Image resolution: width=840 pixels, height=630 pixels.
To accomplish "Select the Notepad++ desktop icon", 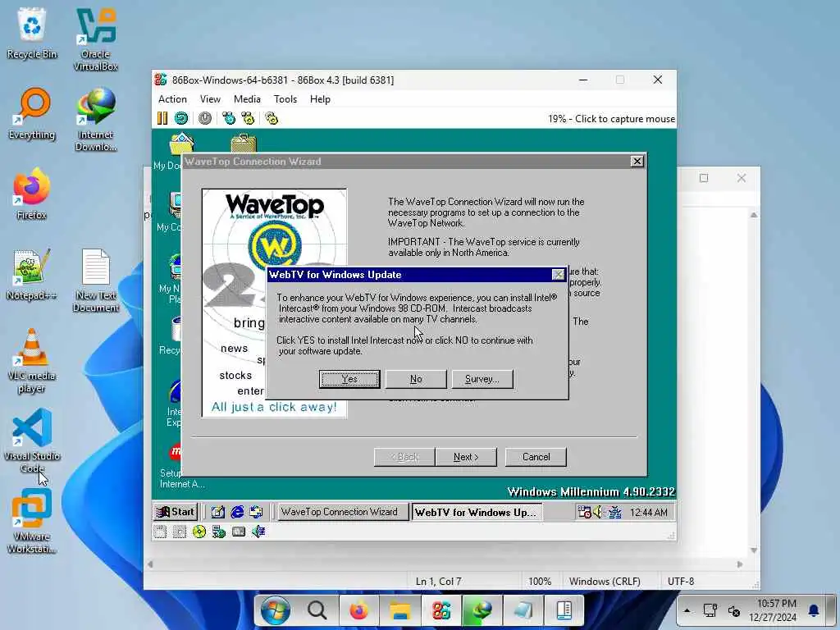I will click(x=32, y=274).
